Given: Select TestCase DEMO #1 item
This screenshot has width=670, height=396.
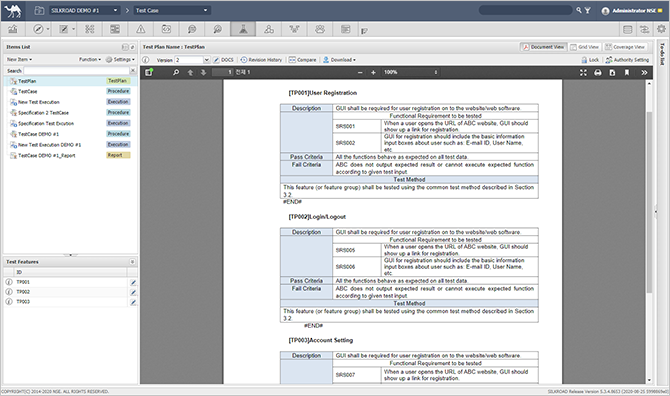Looking at the screenshot, I should point(70,134).
